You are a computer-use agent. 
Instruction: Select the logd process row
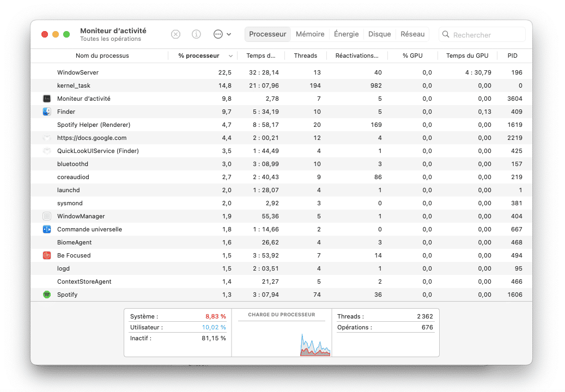click(x=282, y=268)
